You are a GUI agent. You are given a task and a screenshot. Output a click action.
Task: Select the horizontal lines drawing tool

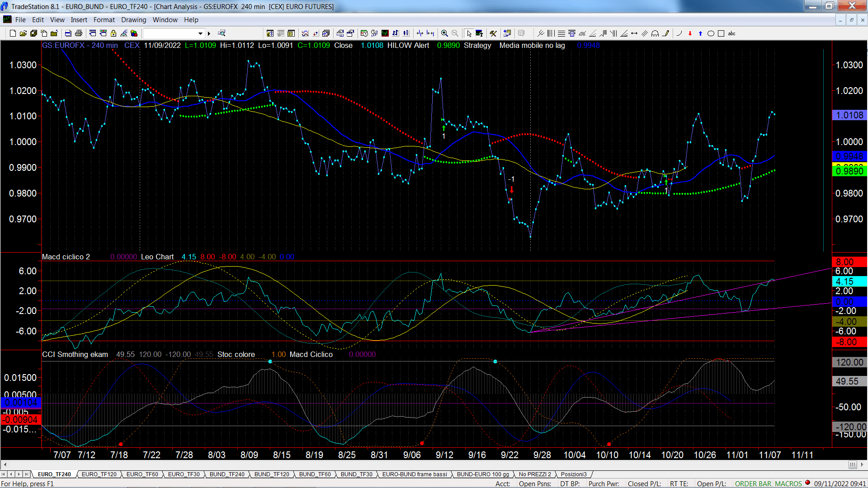561,33
